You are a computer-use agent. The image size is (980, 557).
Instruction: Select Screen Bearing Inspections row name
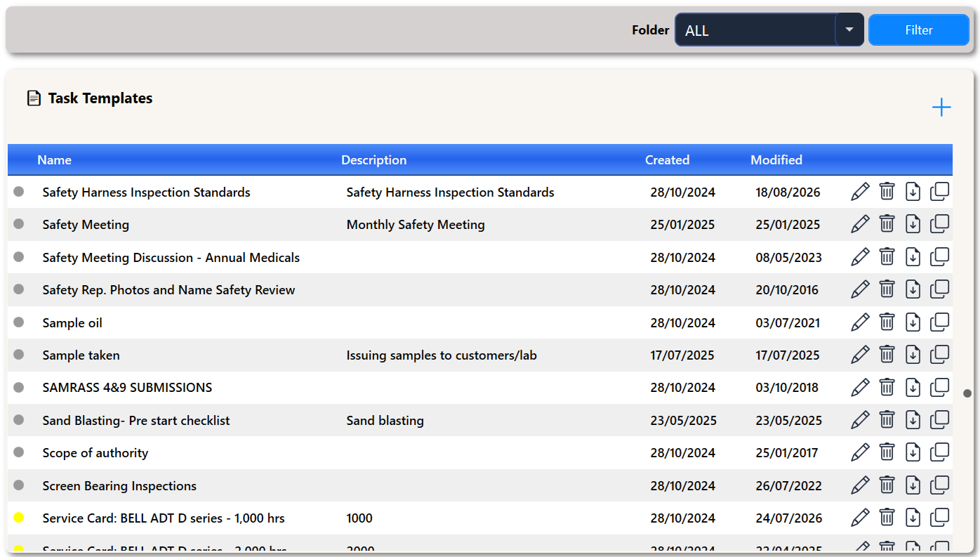(119, 485)
